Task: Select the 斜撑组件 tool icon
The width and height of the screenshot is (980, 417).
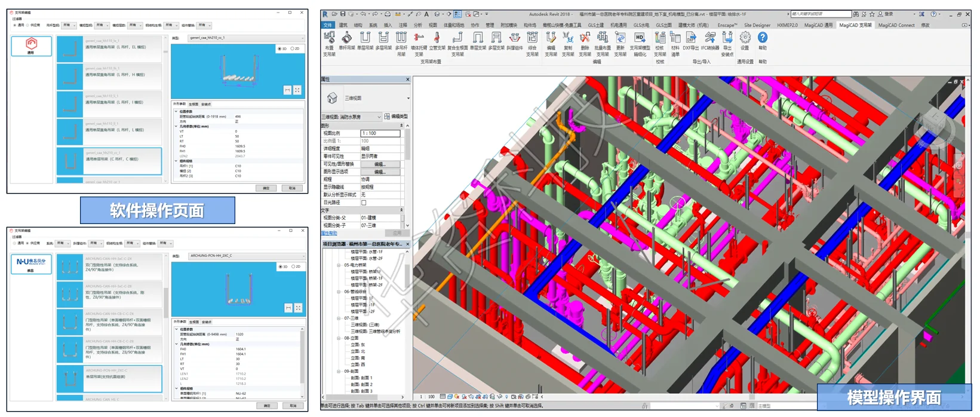Action: click(514, 38)
